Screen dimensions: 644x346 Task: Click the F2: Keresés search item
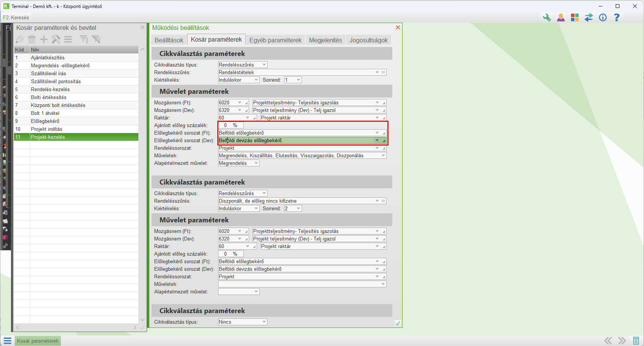click(16, 17)
